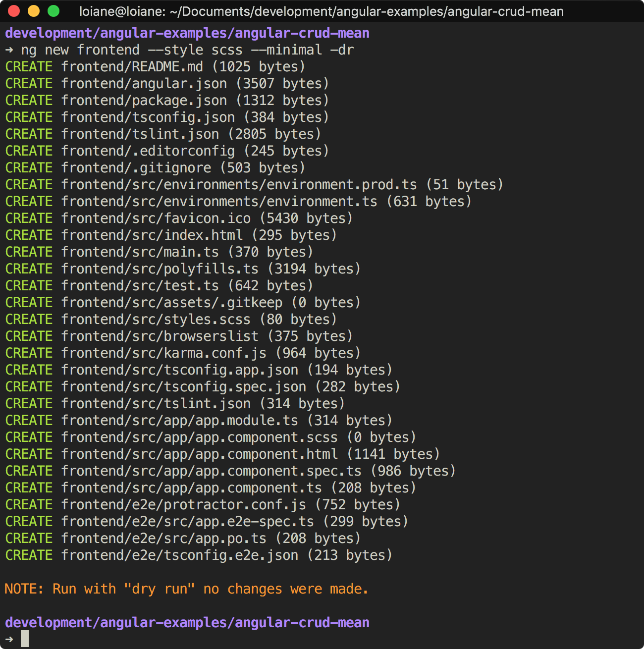Click the ng new frontend command line
The image size is (644, 649).
coord(180,50)
